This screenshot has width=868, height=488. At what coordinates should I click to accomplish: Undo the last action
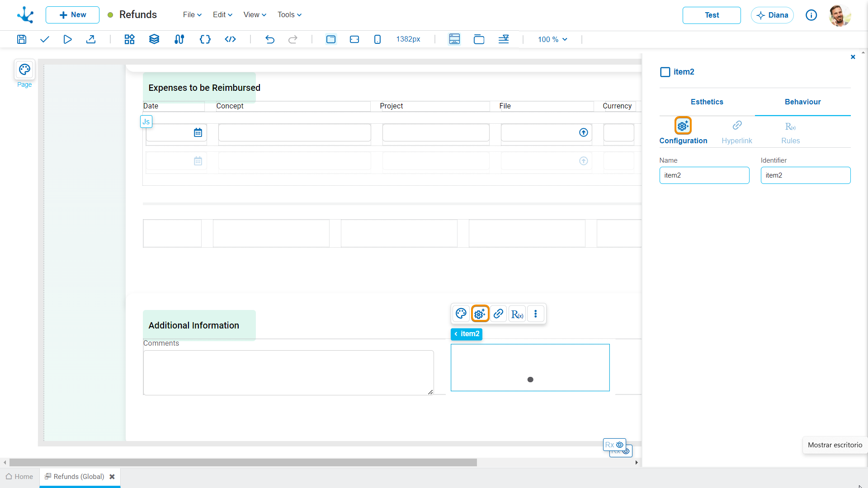(x=270, y=39)
